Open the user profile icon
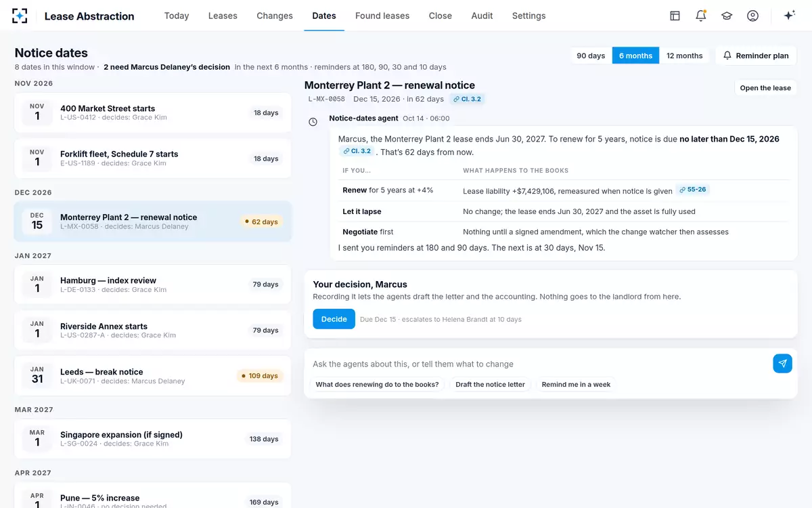 [x=752, y=16]
